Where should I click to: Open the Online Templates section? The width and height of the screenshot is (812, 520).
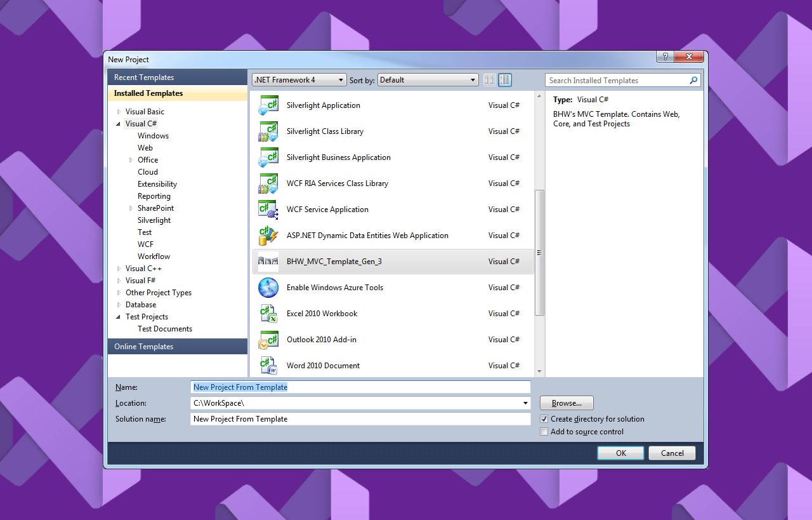[178, 347]
